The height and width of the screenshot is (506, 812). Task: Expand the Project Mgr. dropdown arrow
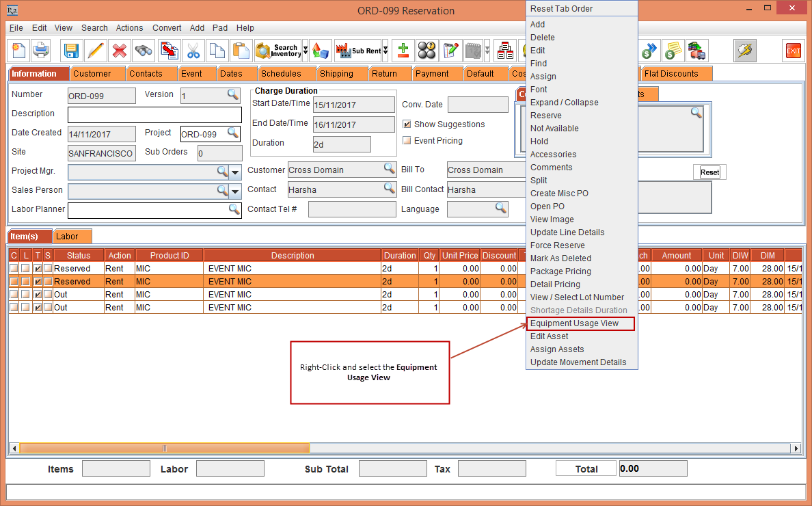235,172
